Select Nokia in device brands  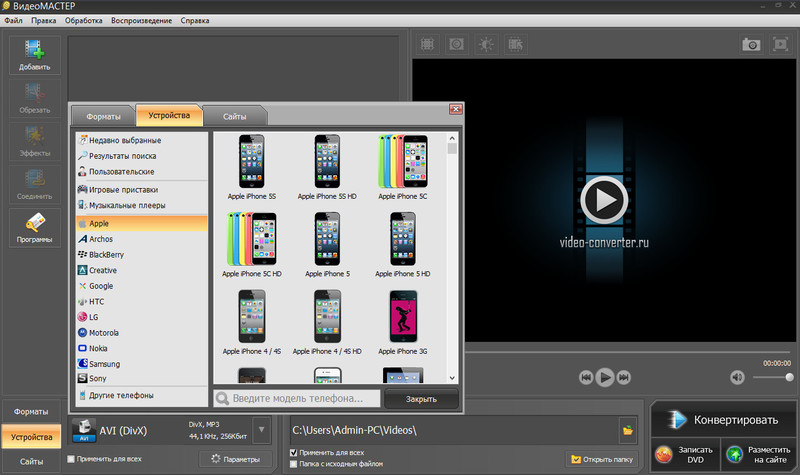click(142, 348)
